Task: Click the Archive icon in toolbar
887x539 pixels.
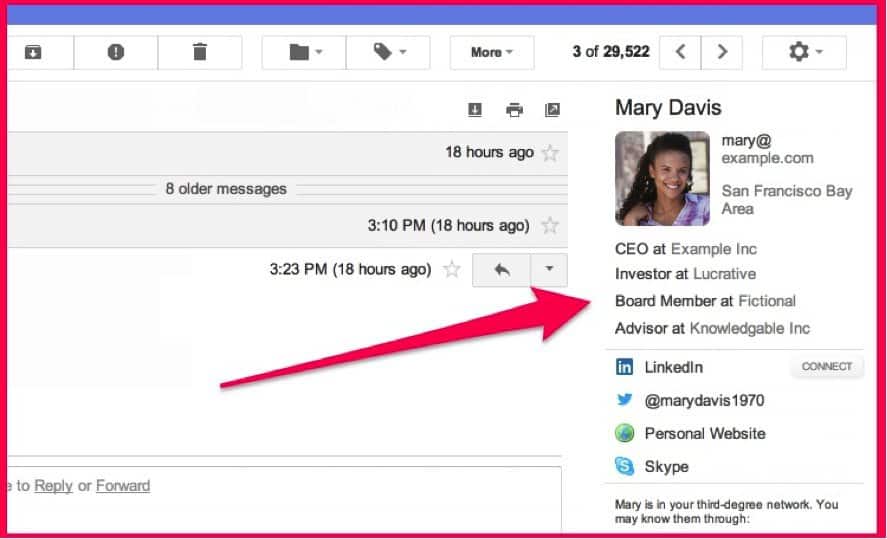Action: click(33, 52)
